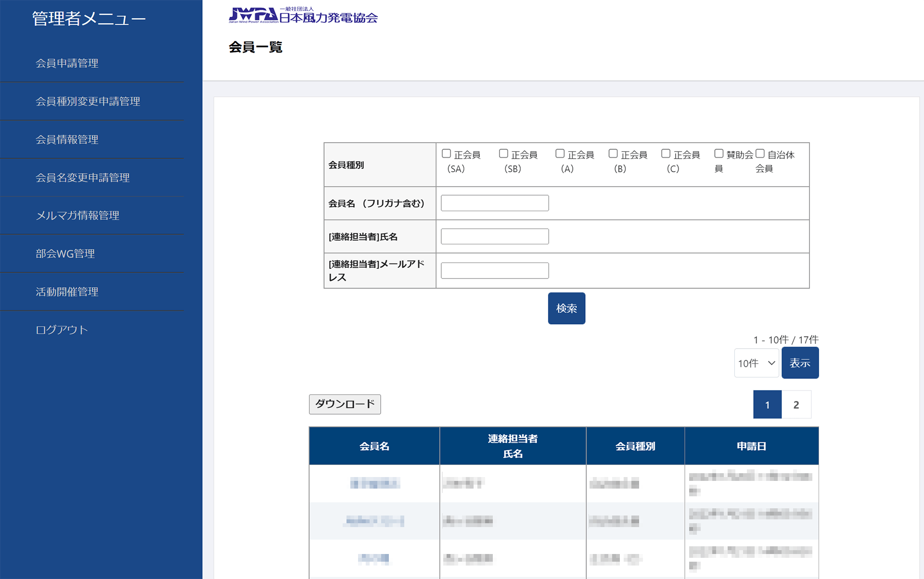Click the 会員一覧 page heading
Image resolution: width=924 pixels, height=579 pixels.
256,47
